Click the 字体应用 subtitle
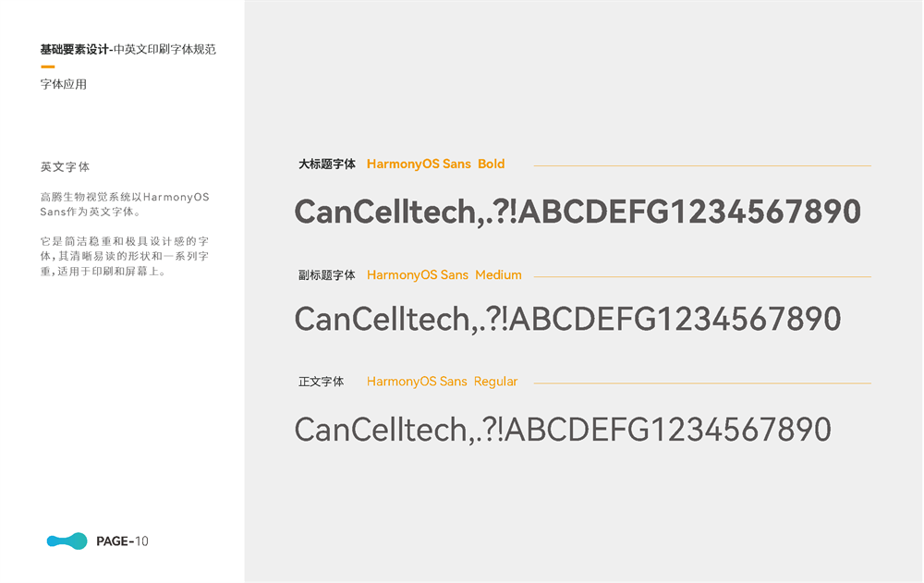The height and width of the screenshot is (583, 924). tap(64, 84)
